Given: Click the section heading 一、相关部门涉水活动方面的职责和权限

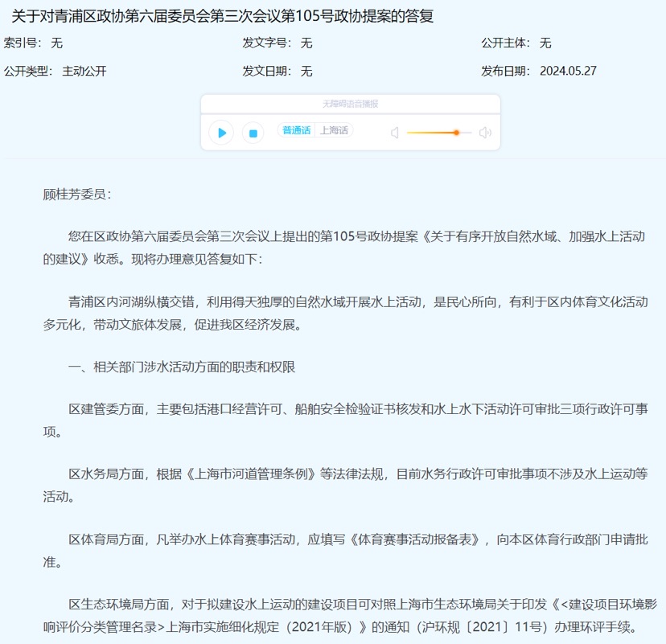Looking at the screenshot, I should click(x=182, y=367).
